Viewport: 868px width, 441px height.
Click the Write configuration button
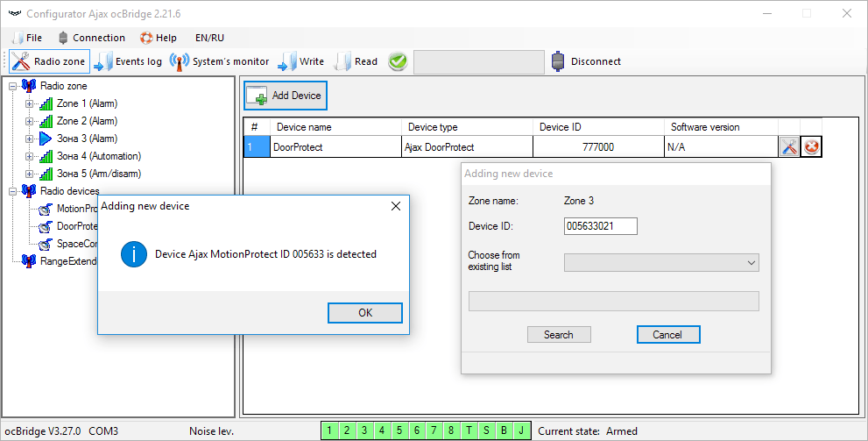click(x=300, y=61)
